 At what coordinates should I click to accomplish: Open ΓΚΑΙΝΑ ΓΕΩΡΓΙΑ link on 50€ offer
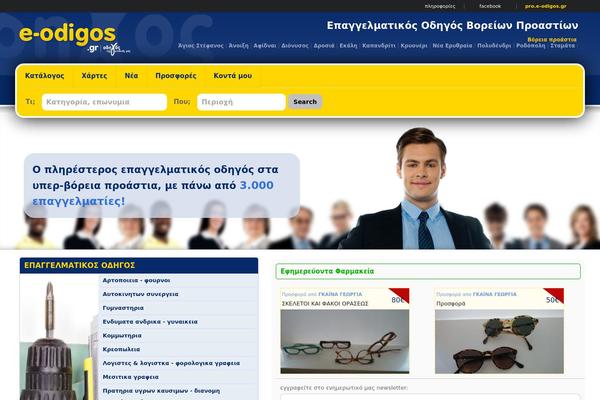coord(494,294)
